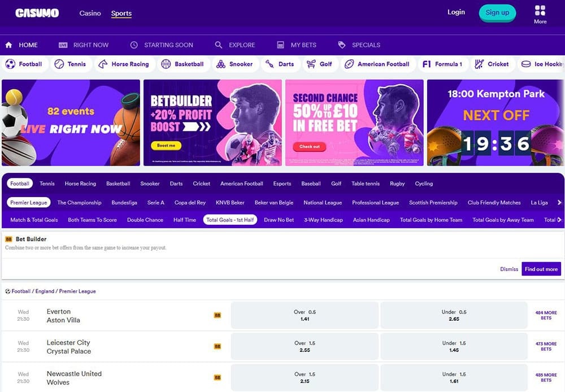Screen dimensions: 565x392
Task: Open the Everton vs Aston Villa match
Action: coord(63,316)
